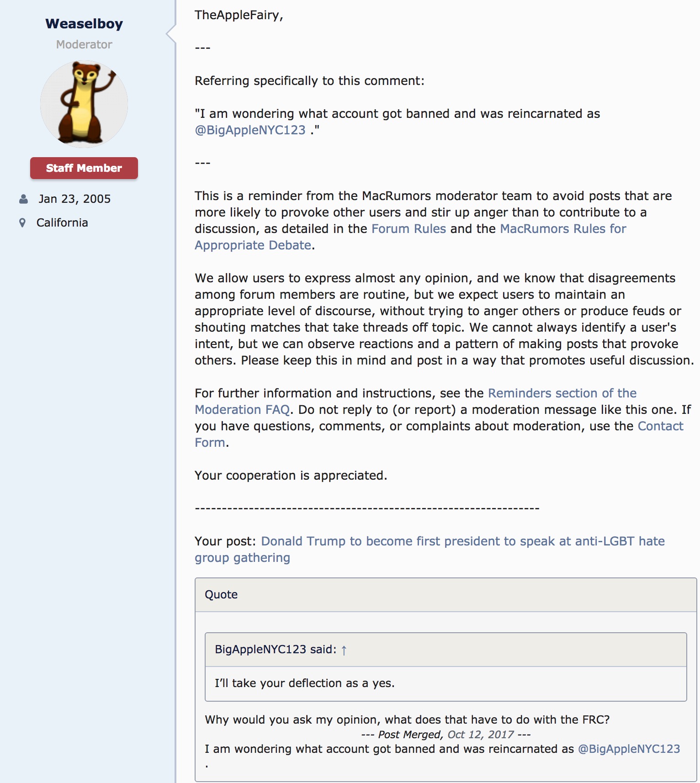Click the up-arrow beside BigAppleNYC123 said
The image size is (700, 783).
344,650
